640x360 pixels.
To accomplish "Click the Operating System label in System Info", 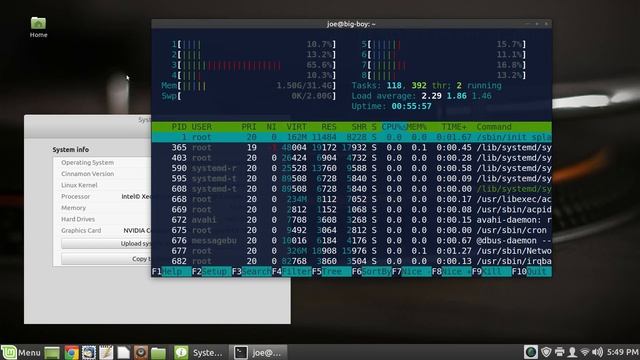I will [x=87, y=162].
